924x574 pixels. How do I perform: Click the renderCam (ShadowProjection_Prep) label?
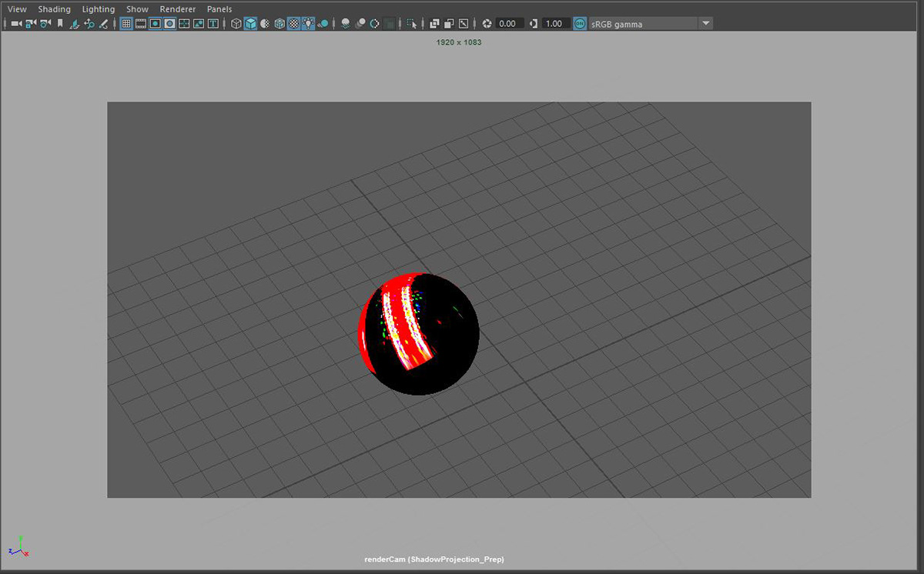pyautogui.click(x=434, y=559)
